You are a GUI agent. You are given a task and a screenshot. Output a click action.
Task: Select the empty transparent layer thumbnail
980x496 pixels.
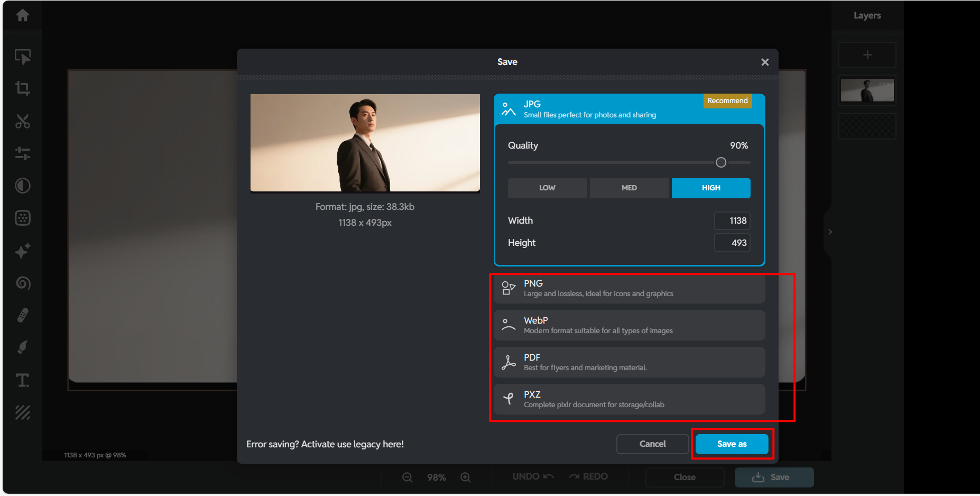tap(867, 126)
